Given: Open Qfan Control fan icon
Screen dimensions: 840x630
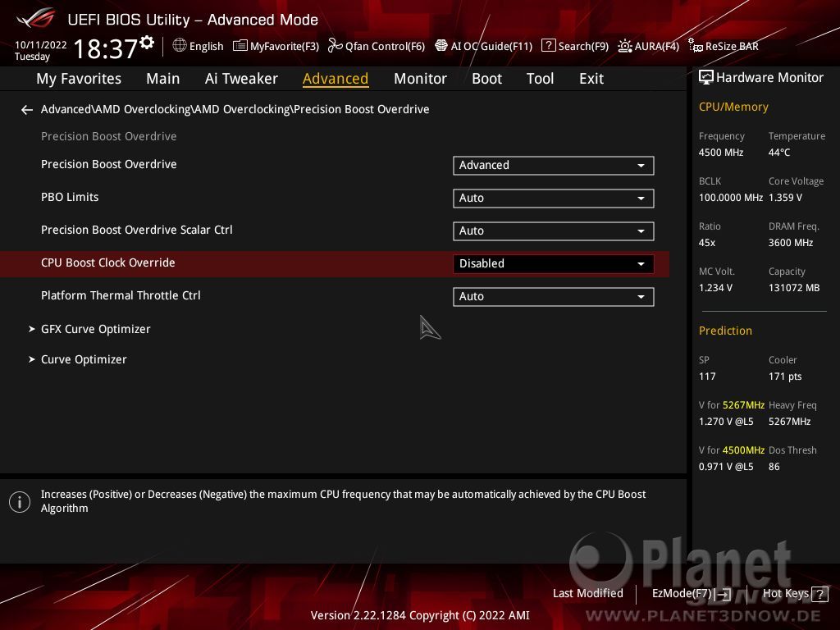Looking at the screenshot, I should tap(335, 46).
